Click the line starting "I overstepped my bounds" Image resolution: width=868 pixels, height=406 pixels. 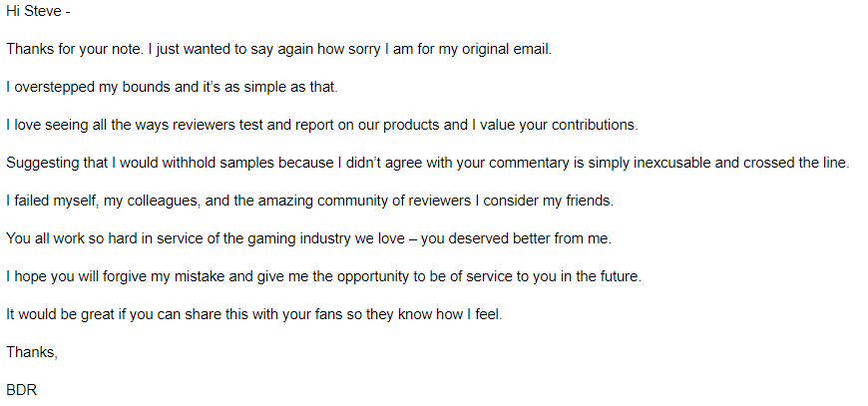172,87
